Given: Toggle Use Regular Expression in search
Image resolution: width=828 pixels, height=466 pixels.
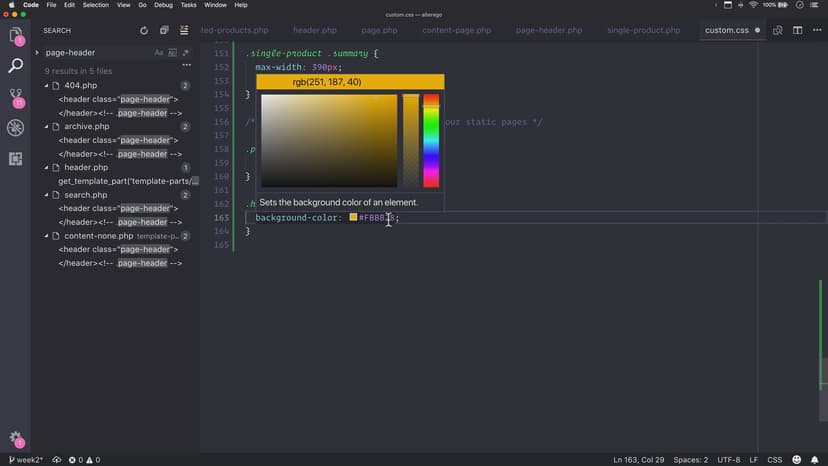Looking at the screenshot, I should (x=187, y=52).
